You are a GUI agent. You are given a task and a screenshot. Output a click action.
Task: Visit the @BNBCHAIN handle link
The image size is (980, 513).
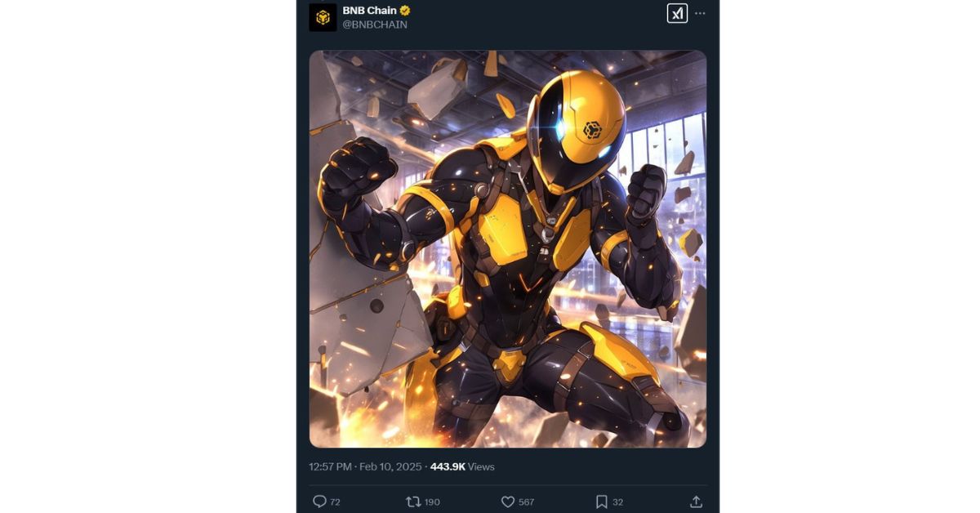(x=374, y=25)
